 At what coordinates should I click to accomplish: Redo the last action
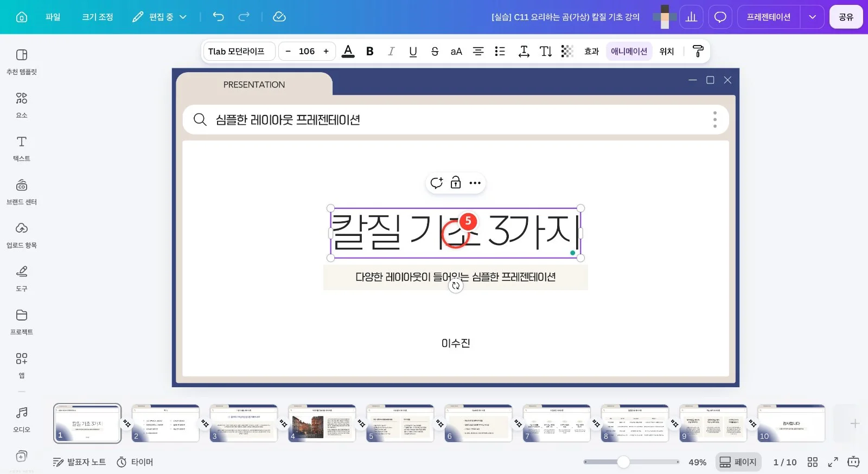pos(244,17)
